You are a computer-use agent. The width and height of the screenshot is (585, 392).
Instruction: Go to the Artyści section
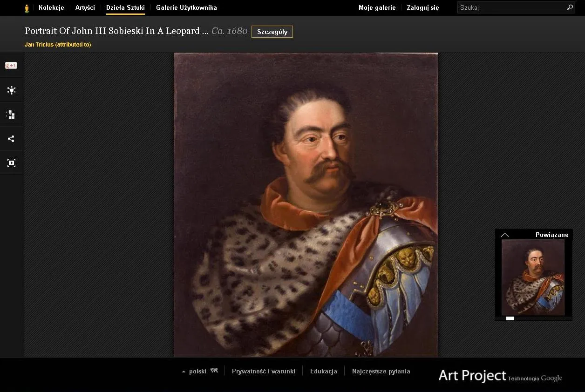[85, 7]
